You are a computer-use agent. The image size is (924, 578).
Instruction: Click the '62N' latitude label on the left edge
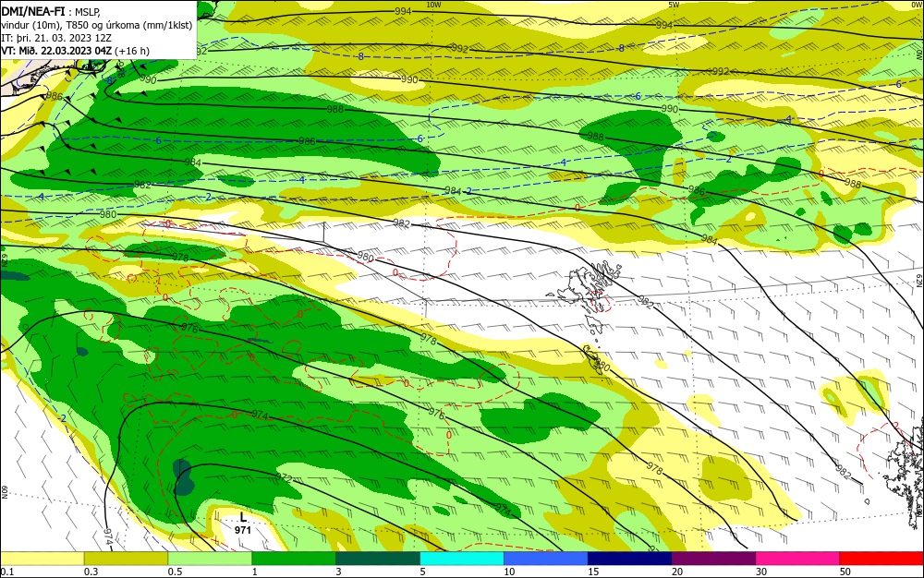pyautogui.click(x=4, y=260)
